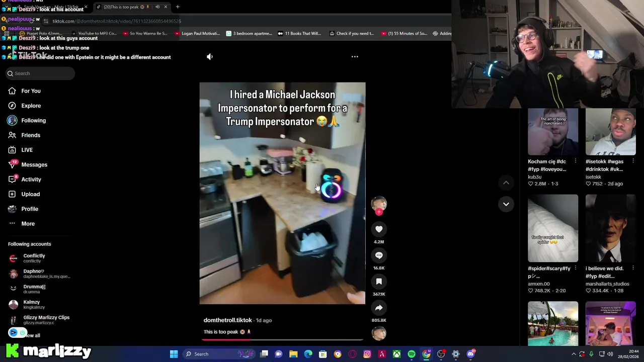
Task: Open options for Kocham cię video
Action: (x=575, y=161)
